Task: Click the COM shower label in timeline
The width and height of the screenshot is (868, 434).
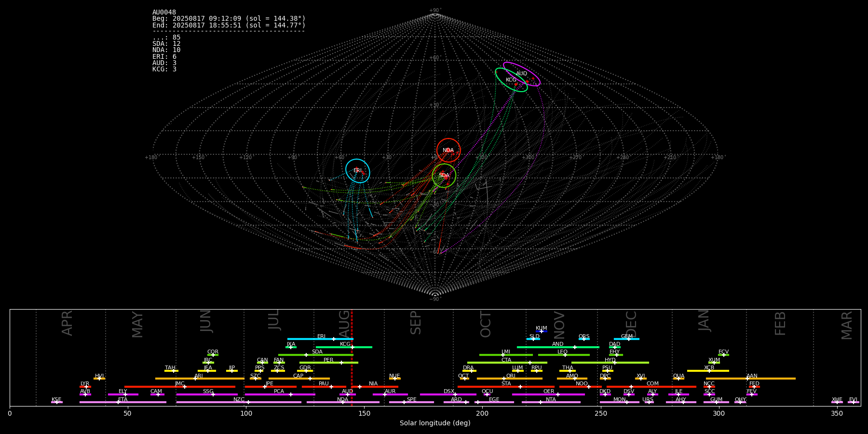Action: (x=652, y=384)
